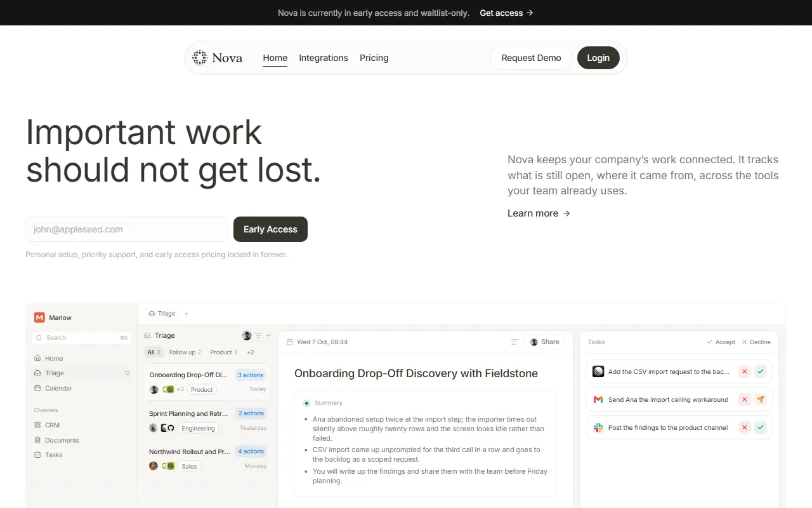Reject the Send Ana workaround task
812x508 pixels.
click(745, 399)
